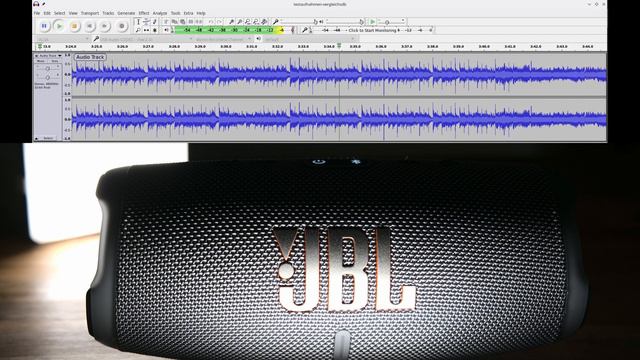Click the Zoom Toggle icon
640x360 pixels.
(x=264, y=22)
